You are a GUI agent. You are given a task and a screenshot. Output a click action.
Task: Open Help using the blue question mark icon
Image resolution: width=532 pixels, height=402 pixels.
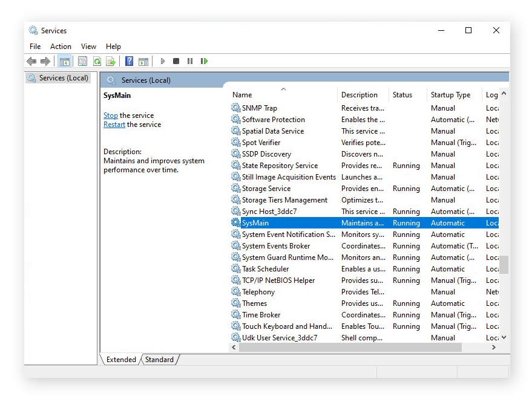[x=128, y=60]
